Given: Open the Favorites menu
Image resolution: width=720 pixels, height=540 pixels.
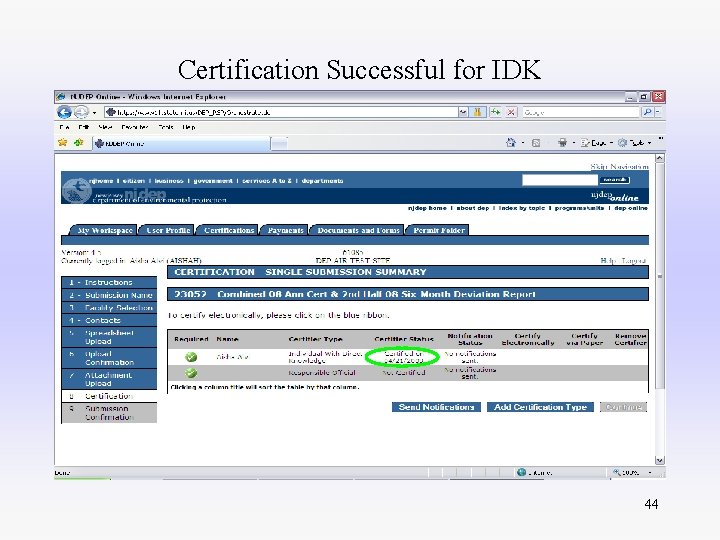Looking at the screenshot, I should 135,127.
